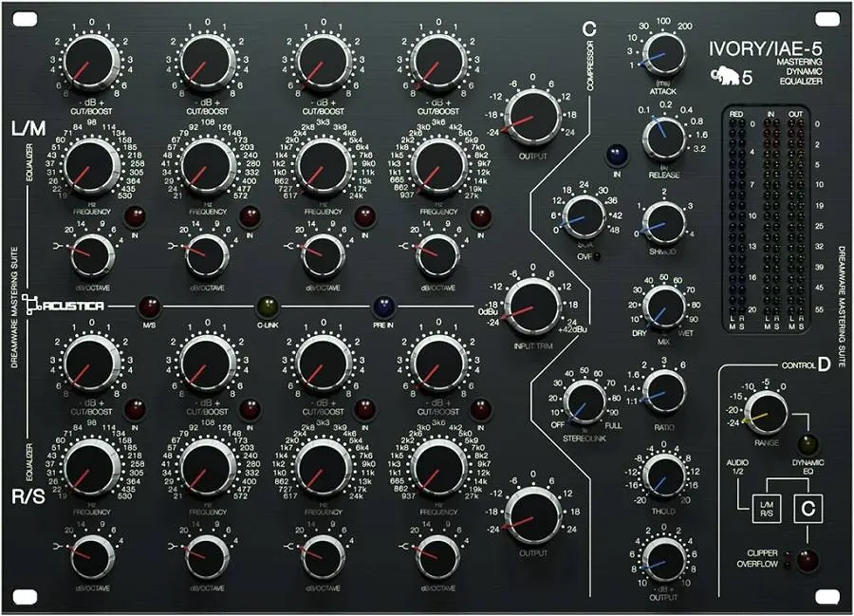
Task: Click L/M dB/OCTAVE knob under 617–24k frequency
Action: [324, 256]
